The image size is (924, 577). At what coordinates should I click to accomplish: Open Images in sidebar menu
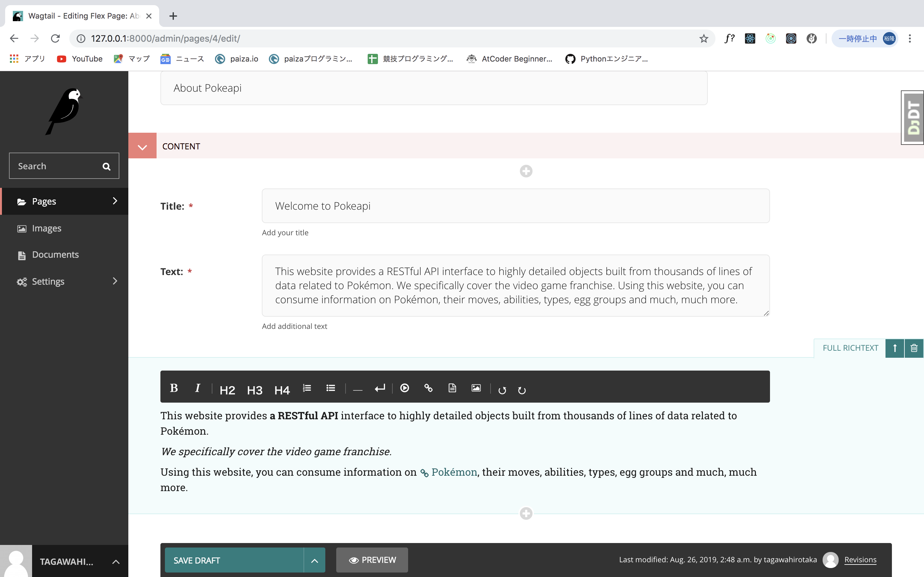tap(47, 228)
